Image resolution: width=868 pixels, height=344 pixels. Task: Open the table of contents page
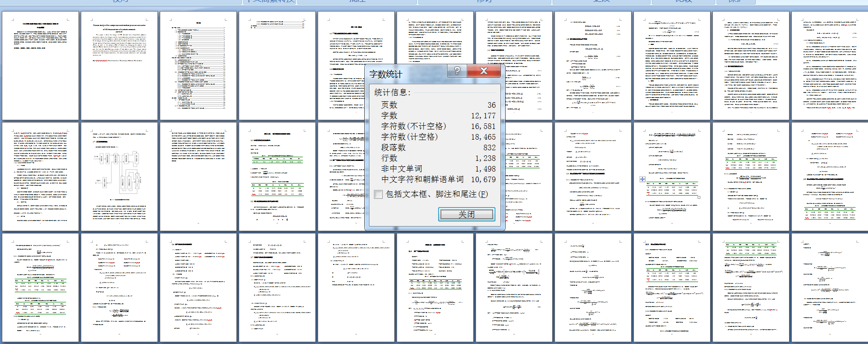[198, 66]
